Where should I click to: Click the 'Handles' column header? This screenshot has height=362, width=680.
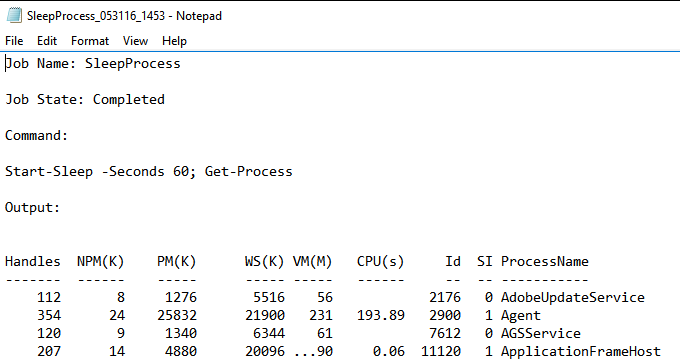(x=33, y=261)
